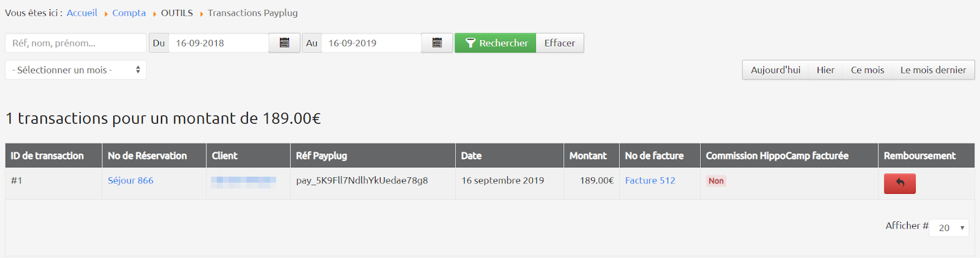This screenshot has width=980, height=258.
Task: Select the Ce mois quick filter
Action: tap(867, 70)
